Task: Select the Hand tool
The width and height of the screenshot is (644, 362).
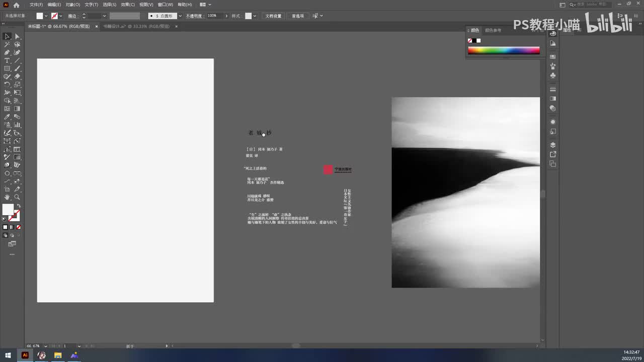Action: click(7, 197)
